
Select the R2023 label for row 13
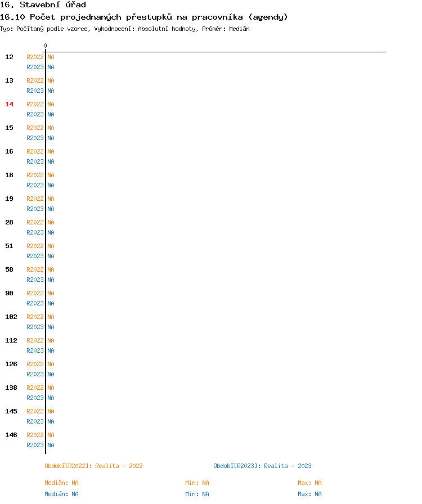point(35,91)
